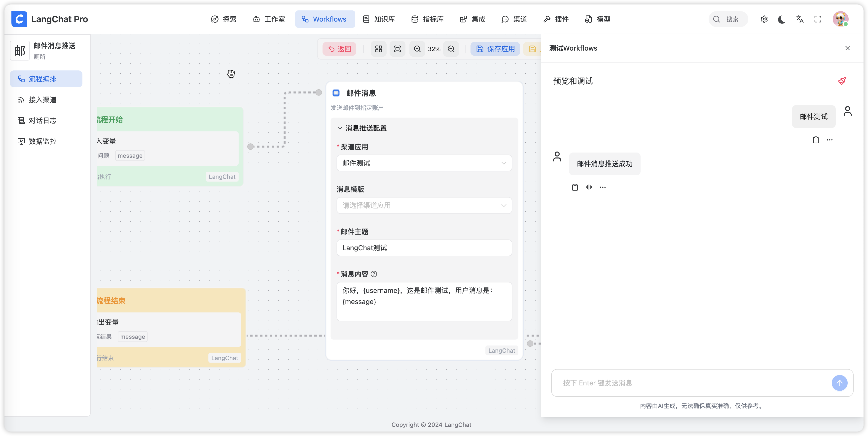Screen dimensions: 868x436
Task: Copy the bot reply message
Action: pos(575,187)
